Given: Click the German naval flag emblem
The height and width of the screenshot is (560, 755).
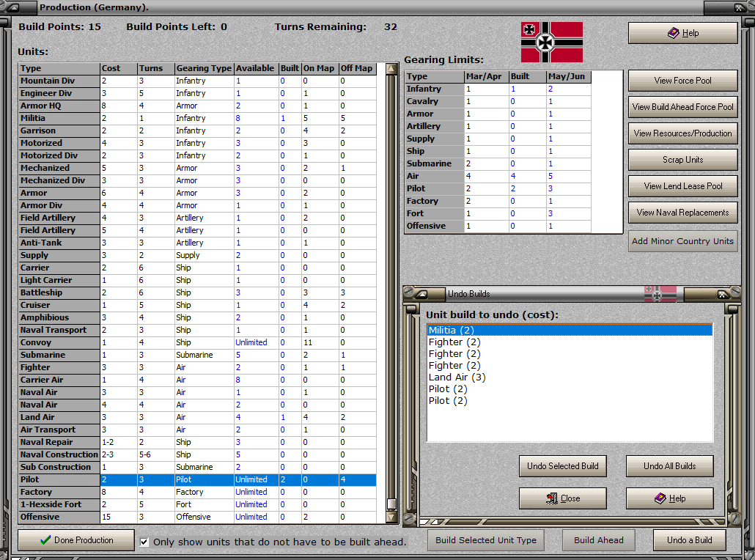Looking at the screenshot, I should click(x=552, y=42).
